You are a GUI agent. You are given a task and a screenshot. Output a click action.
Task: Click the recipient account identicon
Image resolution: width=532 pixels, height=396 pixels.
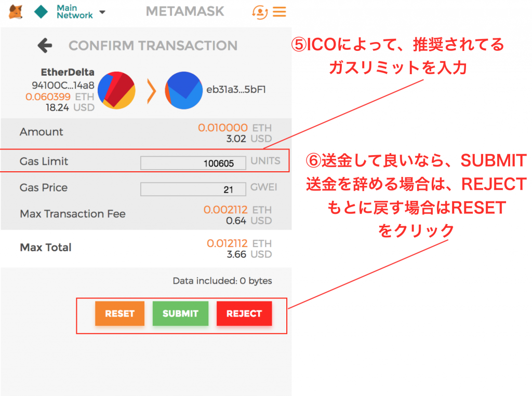(184, 90)
